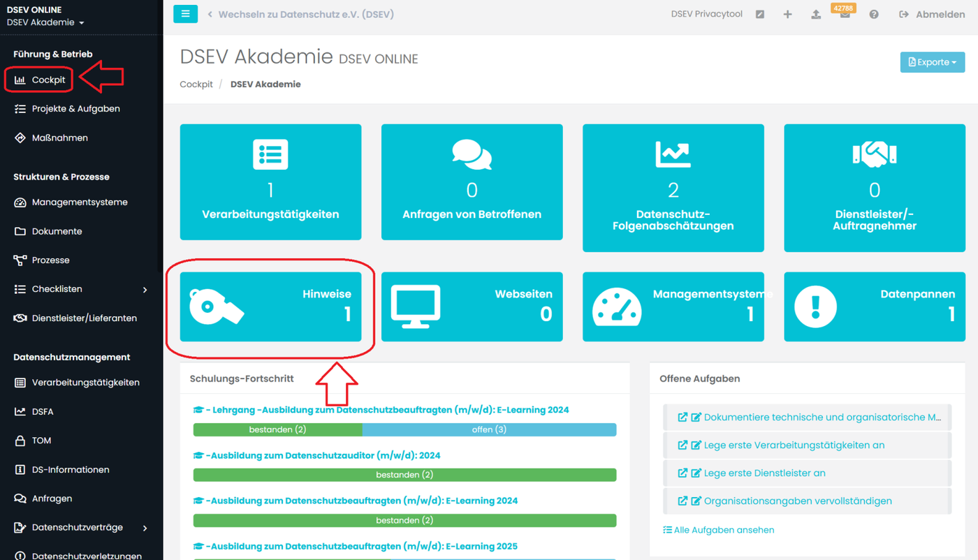Open the mail icon with the 42788 badge

(x=845, y=14)
